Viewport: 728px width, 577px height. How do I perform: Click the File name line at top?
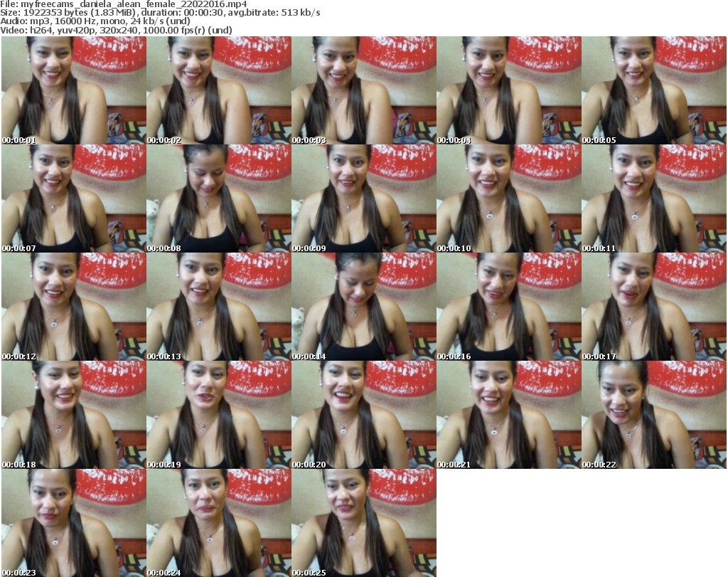[124, 4]
